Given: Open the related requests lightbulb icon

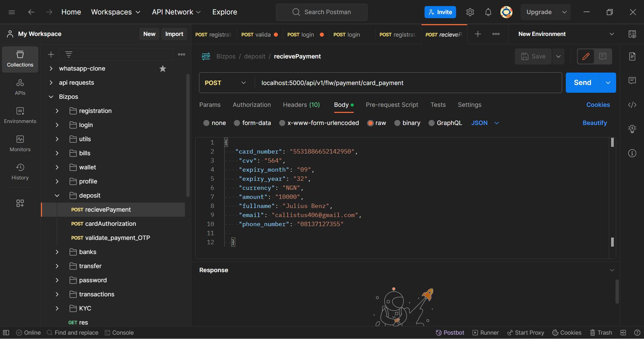Looking at the screenshot, I should pos(632,129).
